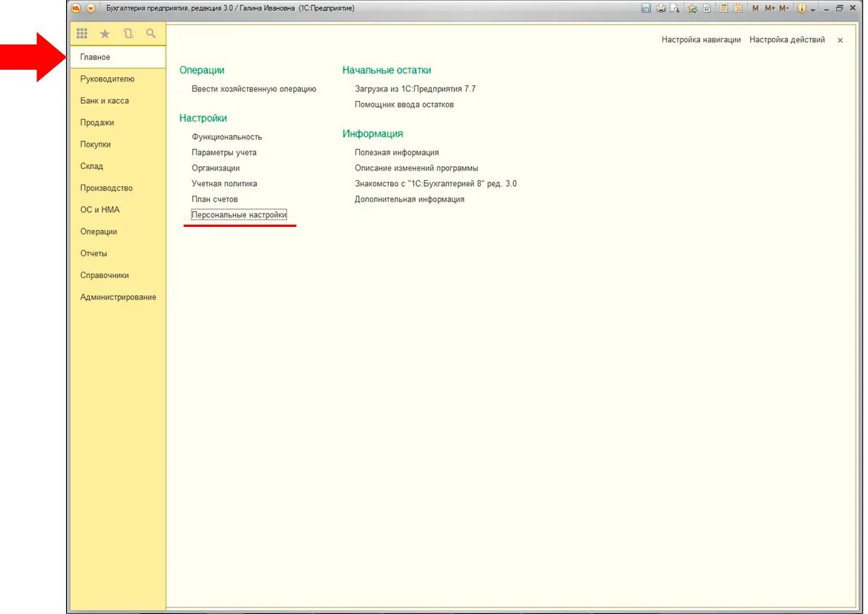The image size is (868, 614).
Task: Select the Руководителю section
Action: point(118,79)
